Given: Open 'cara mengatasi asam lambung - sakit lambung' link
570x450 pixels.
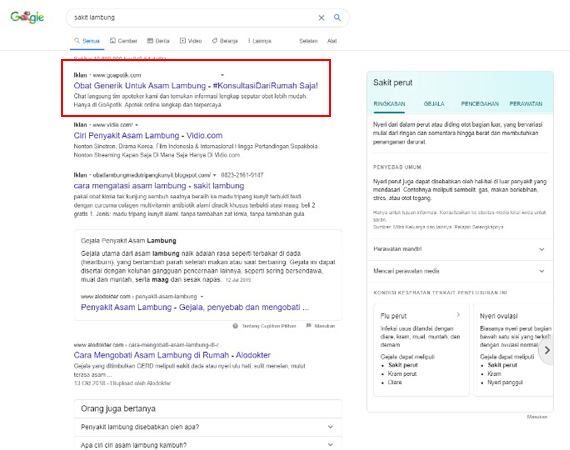Looking at the screenshot, I should tap(159, 186).
